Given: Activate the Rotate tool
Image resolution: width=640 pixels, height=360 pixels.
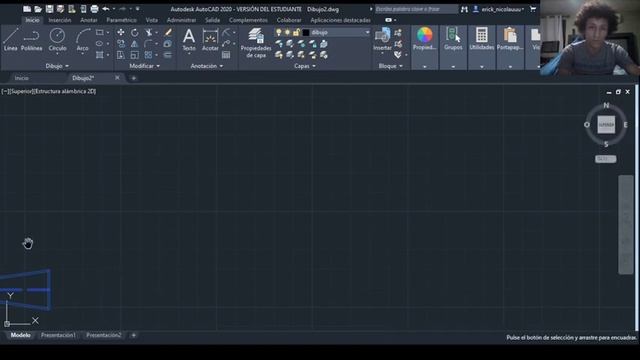Looking at the screenshot, I should point(135,32).
